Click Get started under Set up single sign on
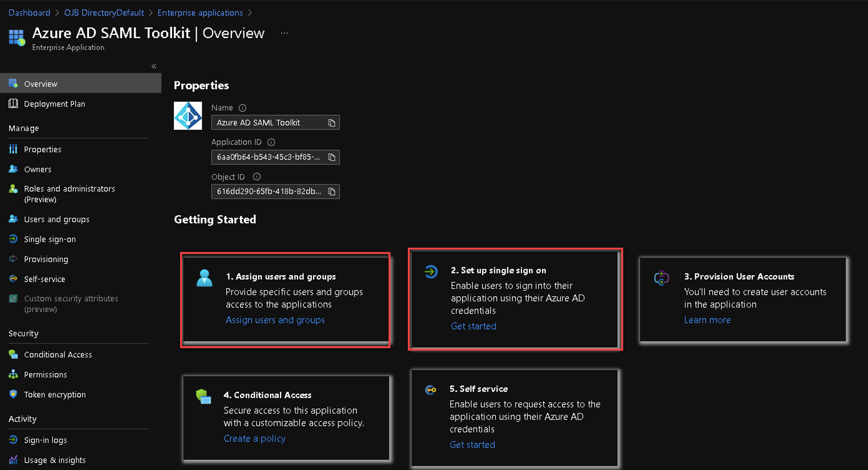868x470 pixels. 474,326
